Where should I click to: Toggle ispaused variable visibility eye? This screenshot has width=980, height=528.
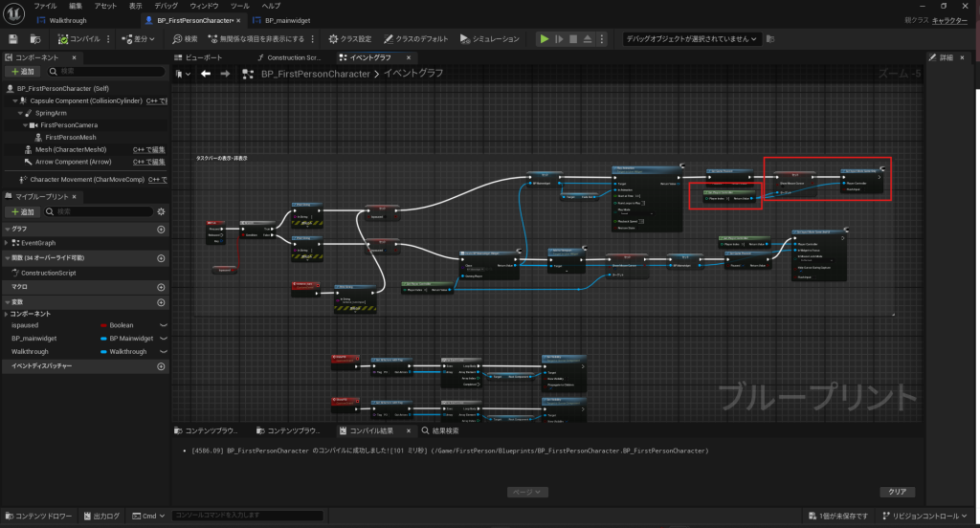click(163, 325)
